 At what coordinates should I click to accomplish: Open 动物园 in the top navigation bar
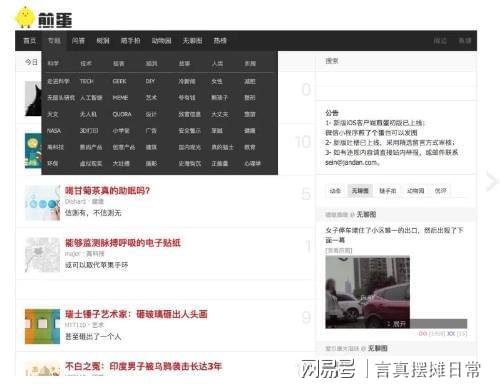[161, 41]
